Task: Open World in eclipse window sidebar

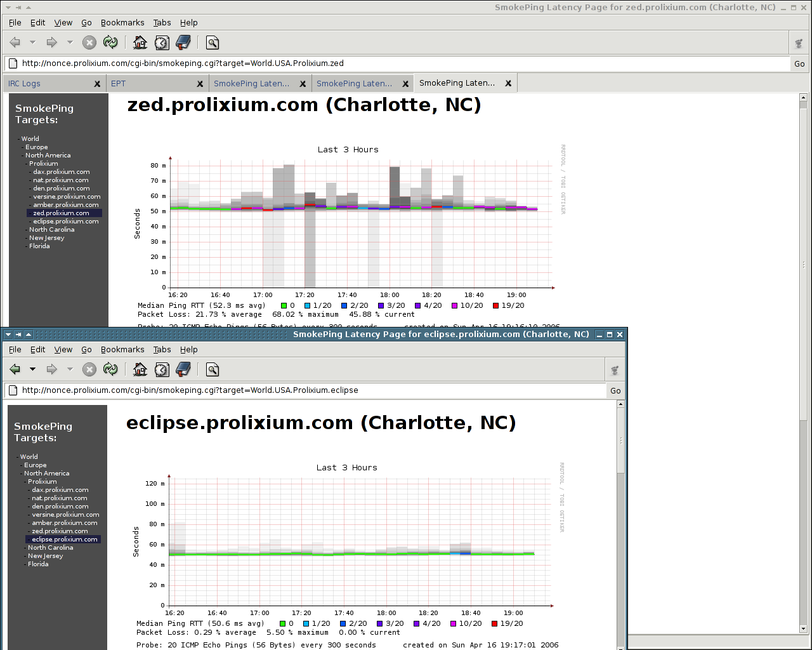Action: point(29,457)
